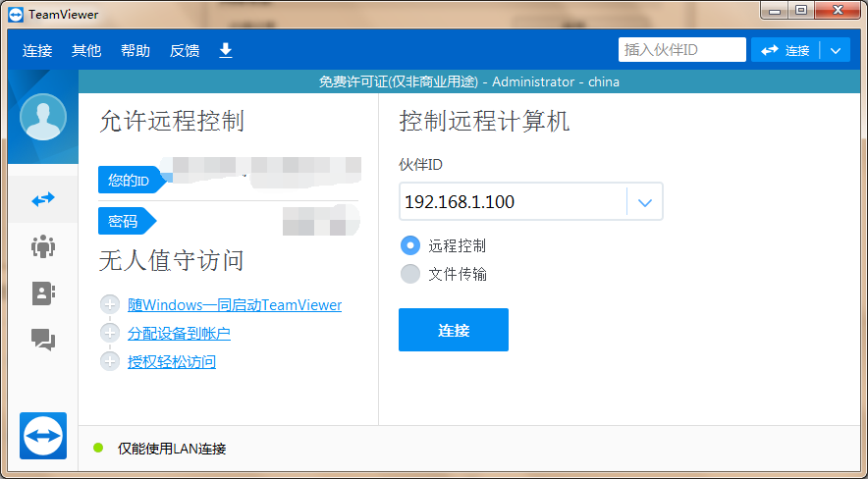Expand the 伙伴ID dropdown arrow
Screen dimensions: 868x479
644,202
